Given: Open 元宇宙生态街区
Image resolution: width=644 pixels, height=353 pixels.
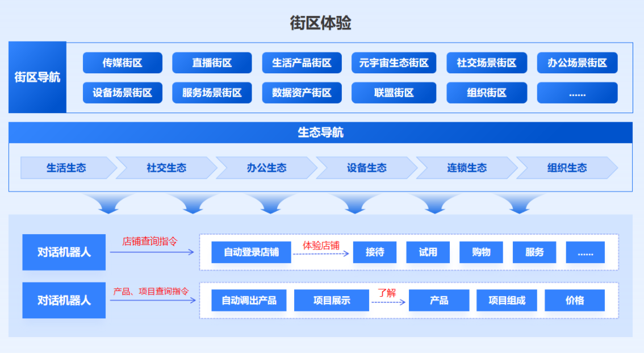Looking at the screenshot, I should [394, 63].
